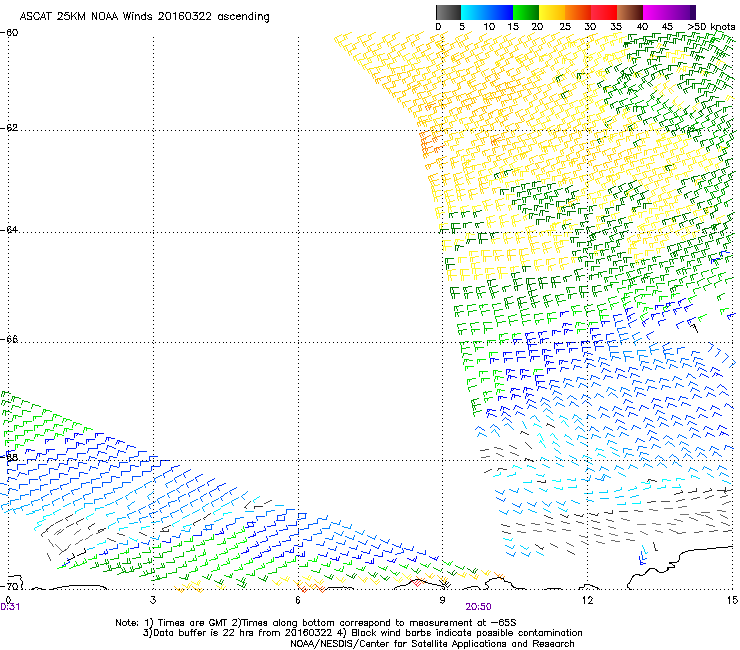Select the cyan-blue 5-15 knots legend swatch

(487, 12)
